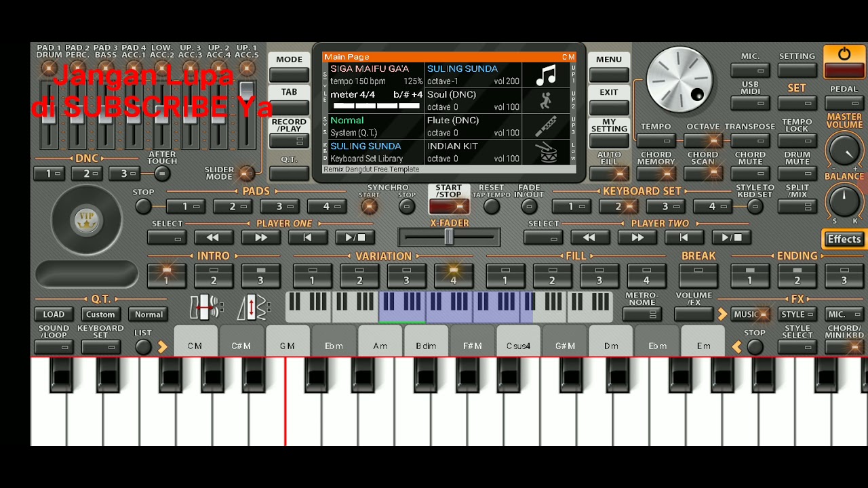Click the round LIST button

pos(142,347)
